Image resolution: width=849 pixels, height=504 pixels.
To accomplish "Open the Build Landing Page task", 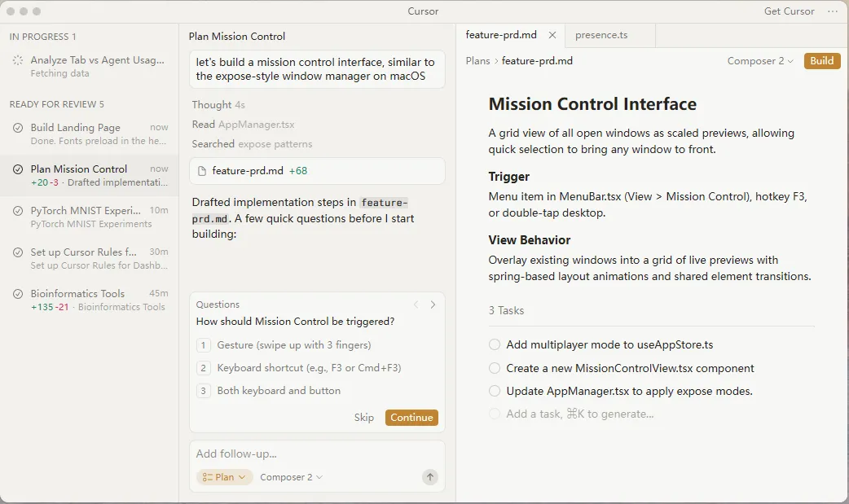I will 90,134.
